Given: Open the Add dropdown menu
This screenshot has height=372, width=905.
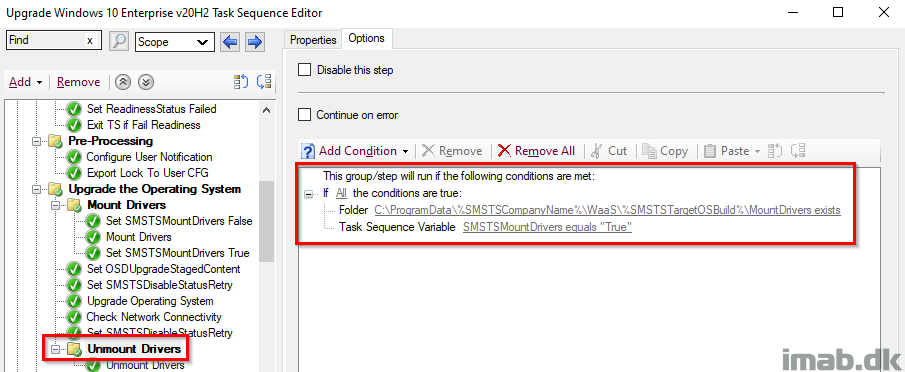Looking at the screenshot, I should pyautogui.click(x=26, y=82).
